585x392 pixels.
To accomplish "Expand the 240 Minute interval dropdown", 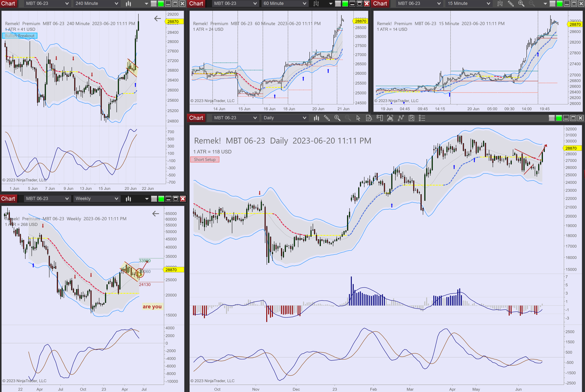I will 116,4.
